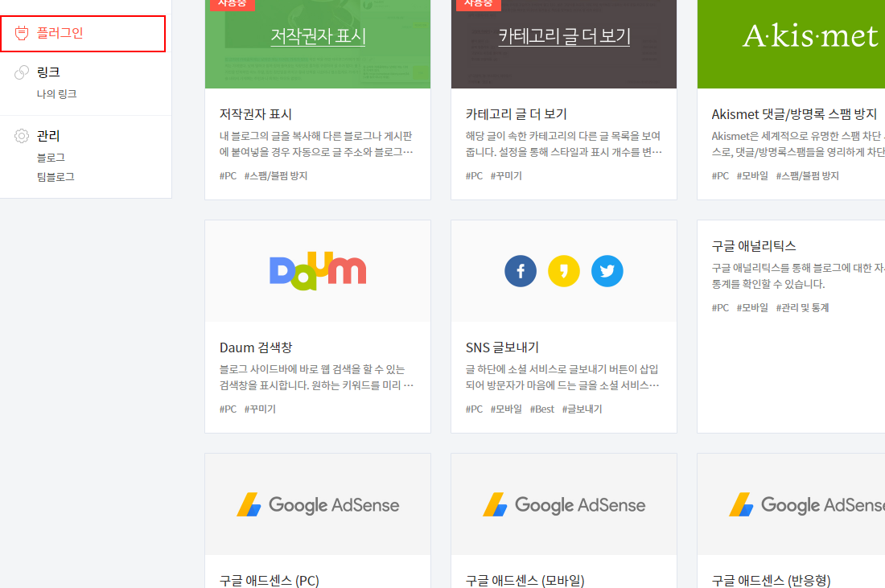Click the SNS 글보내기 card title

click(x=502, y=347)
